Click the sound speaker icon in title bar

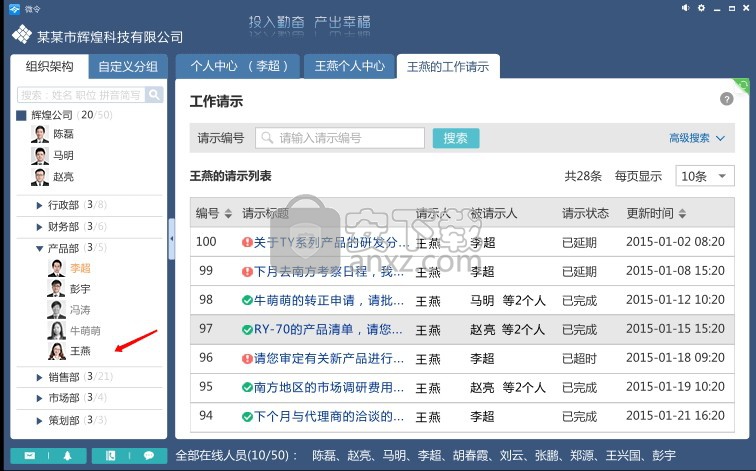click(685, 8)
